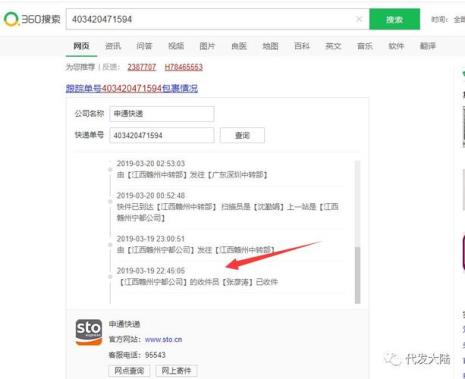
Task: Click the 360搜索 logo
Action: tap(32, 19)
